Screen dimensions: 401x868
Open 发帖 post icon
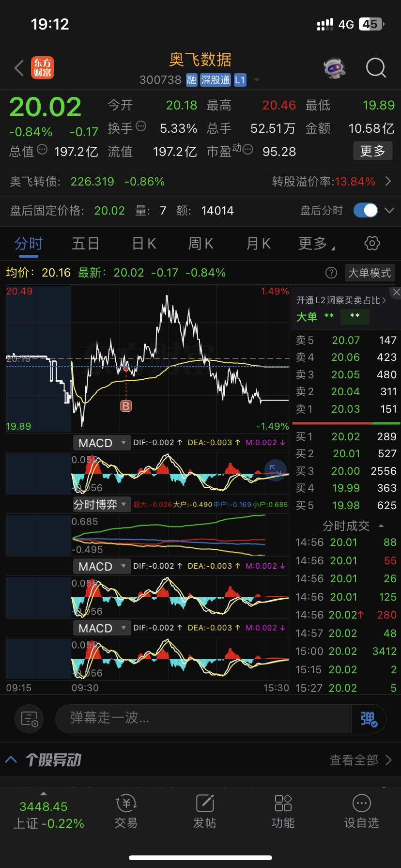204,812
